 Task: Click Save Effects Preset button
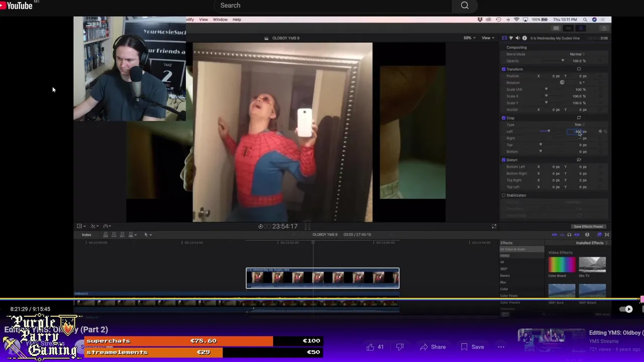click(588, 227)
